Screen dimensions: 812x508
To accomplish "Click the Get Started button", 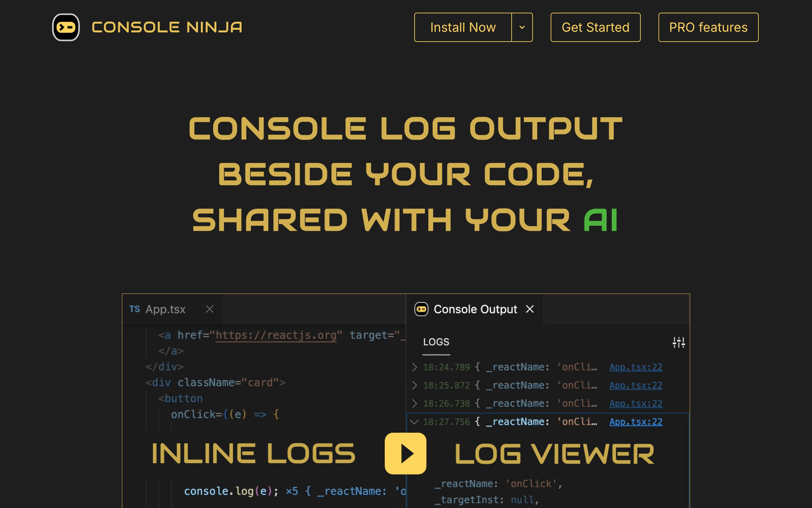I will [595, 27].
